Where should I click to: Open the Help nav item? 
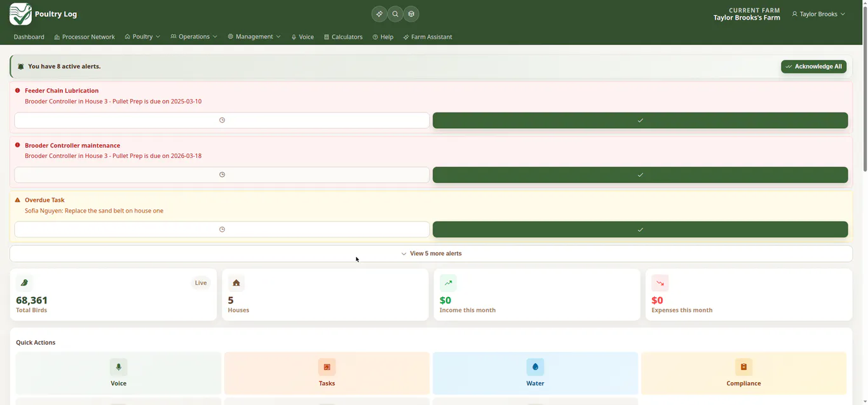pyautogui.click(x=383, y=37)
